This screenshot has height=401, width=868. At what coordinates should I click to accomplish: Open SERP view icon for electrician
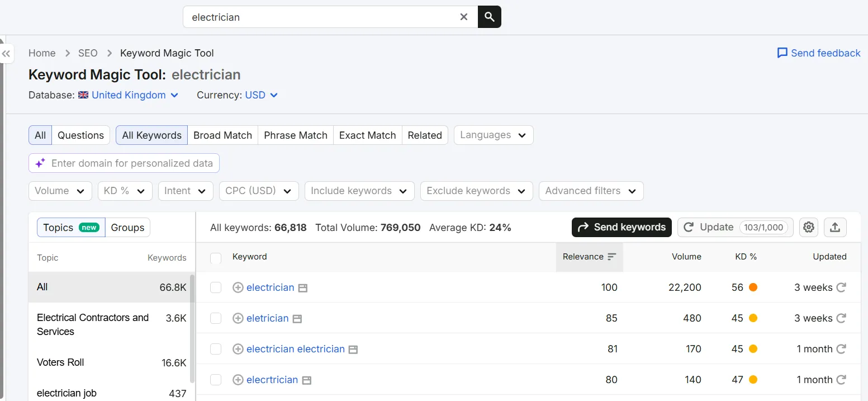303,288
